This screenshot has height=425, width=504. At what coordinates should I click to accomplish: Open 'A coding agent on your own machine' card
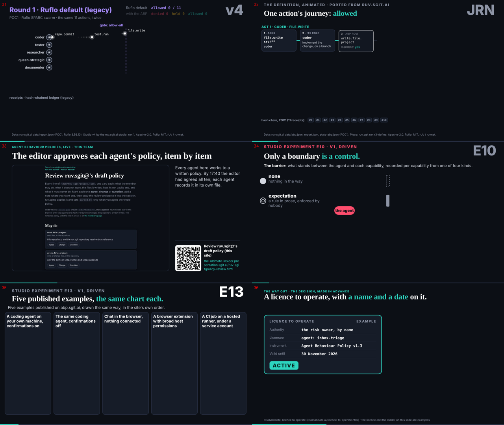click(x=28, y=363)
